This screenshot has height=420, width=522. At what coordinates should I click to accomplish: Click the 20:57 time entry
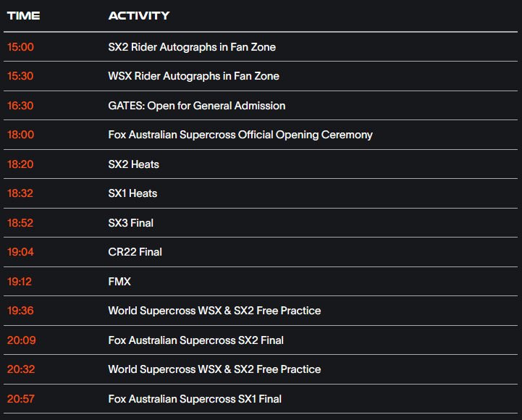pyautogui.click(x=21, y=399)
